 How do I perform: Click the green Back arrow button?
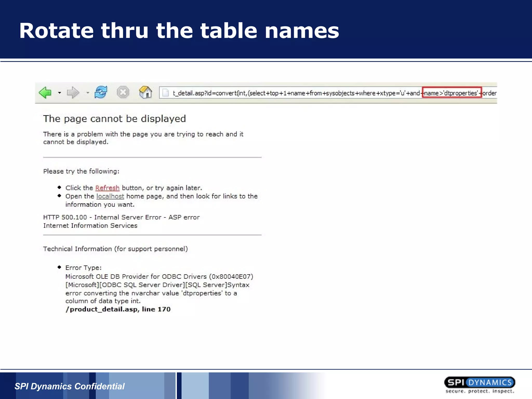point(45,92)
